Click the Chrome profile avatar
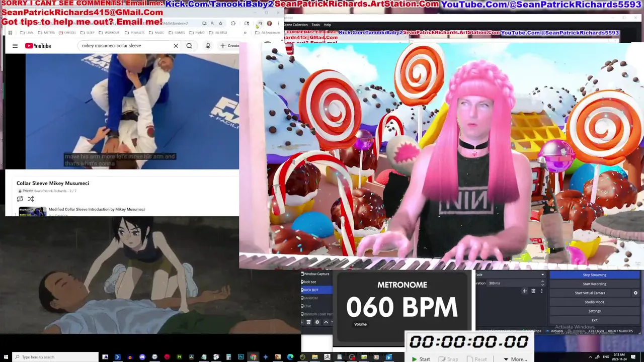 coord(269,23)
